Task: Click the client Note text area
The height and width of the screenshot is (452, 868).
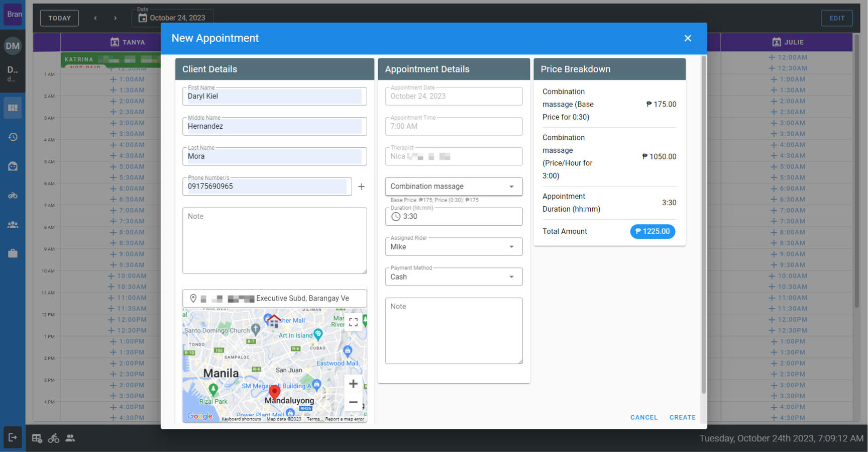Action: (x=274, y=240)
